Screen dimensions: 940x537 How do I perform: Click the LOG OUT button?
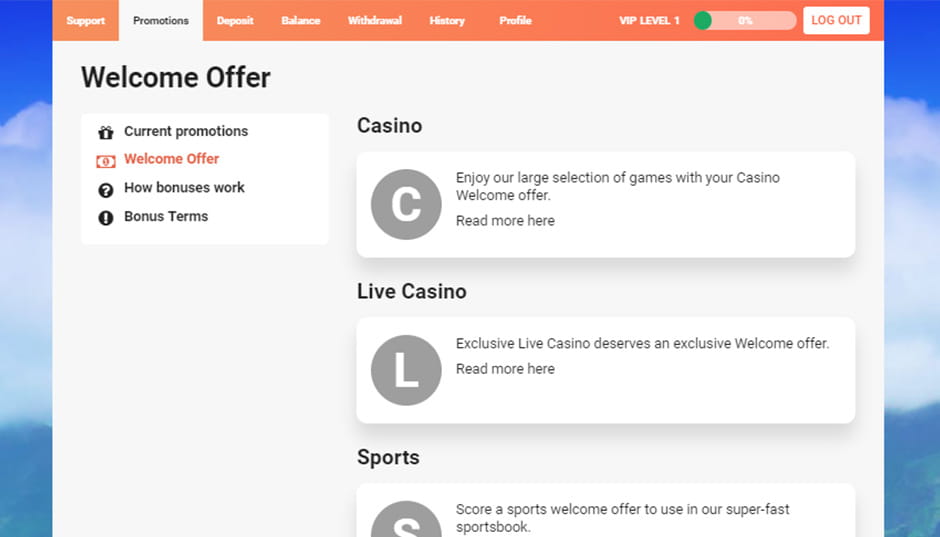pos(836,20)
